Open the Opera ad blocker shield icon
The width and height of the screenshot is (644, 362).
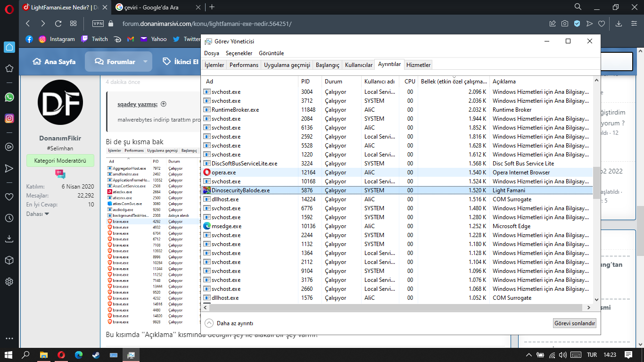(577, 24)
